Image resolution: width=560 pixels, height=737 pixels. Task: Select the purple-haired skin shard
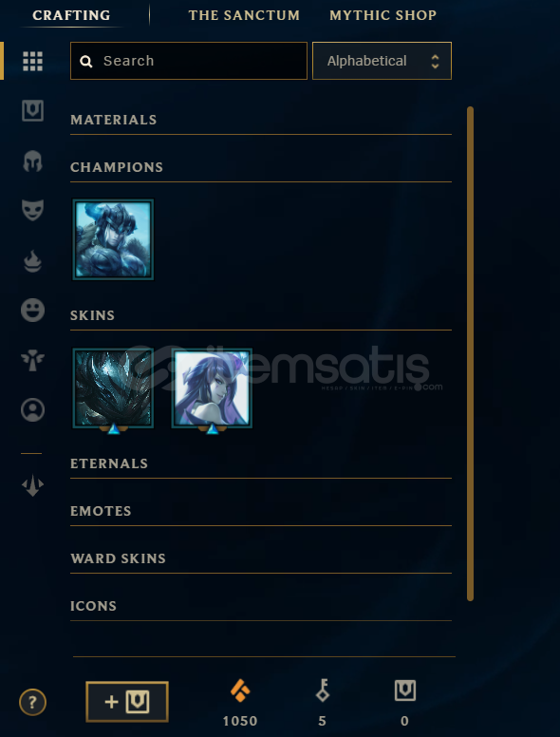pos(212,388)
